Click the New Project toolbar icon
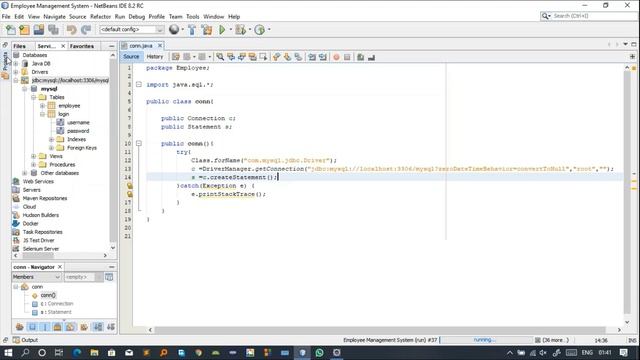 [24, 30]
